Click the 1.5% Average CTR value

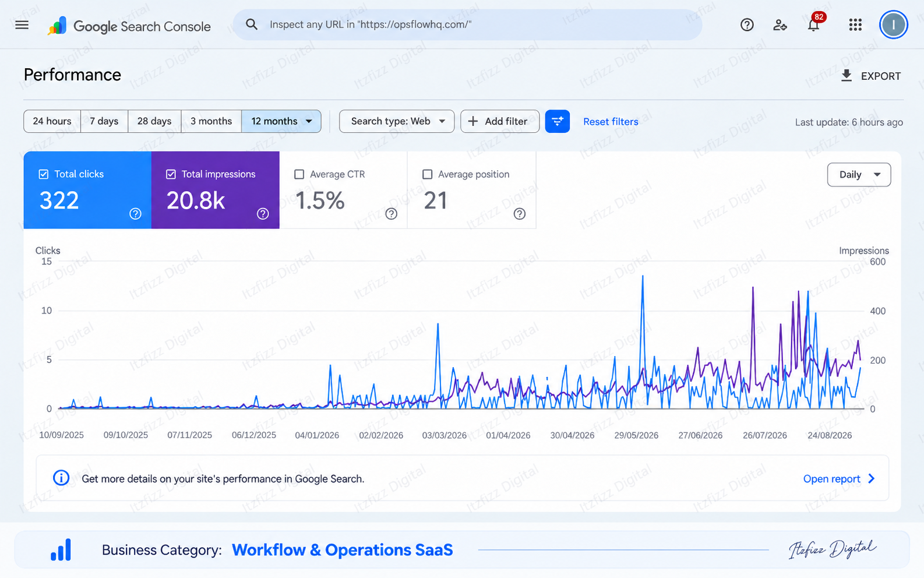coord(320,200)
